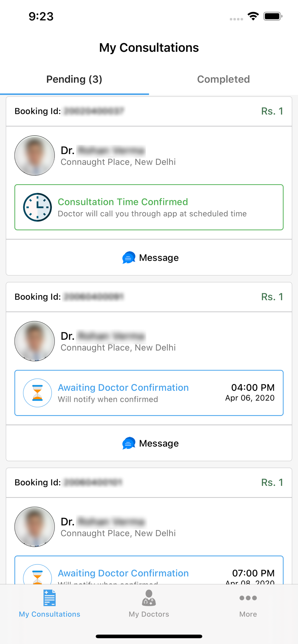Open Awaiting Doctor Confirmation for 07:00 PM
298x644 pixels.
pos(149,570)
